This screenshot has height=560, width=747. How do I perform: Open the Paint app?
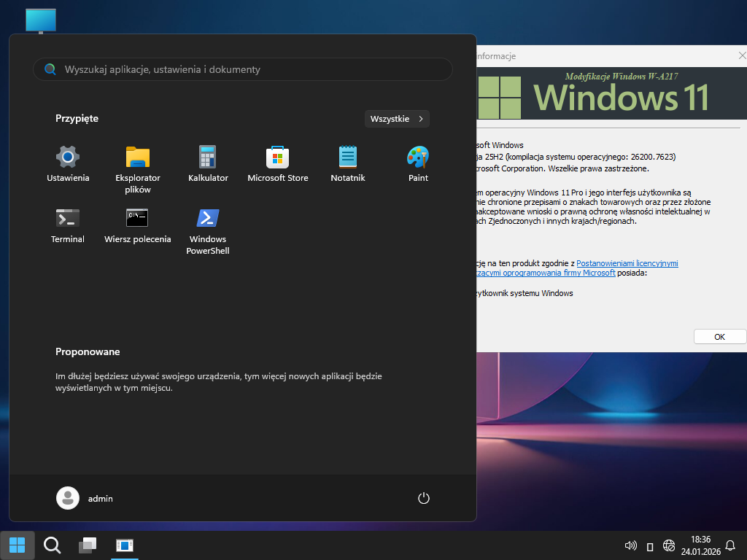tap(418, 163)
